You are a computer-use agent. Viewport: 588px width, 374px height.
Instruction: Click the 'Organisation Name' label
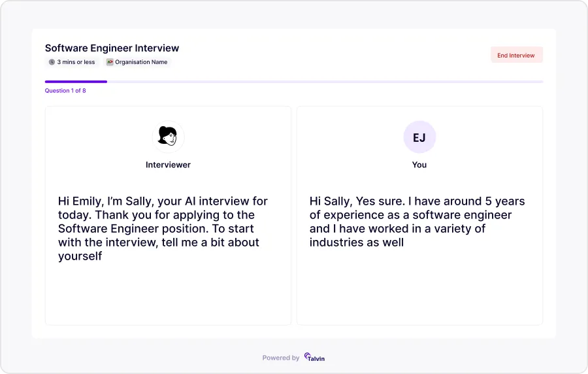141,62
